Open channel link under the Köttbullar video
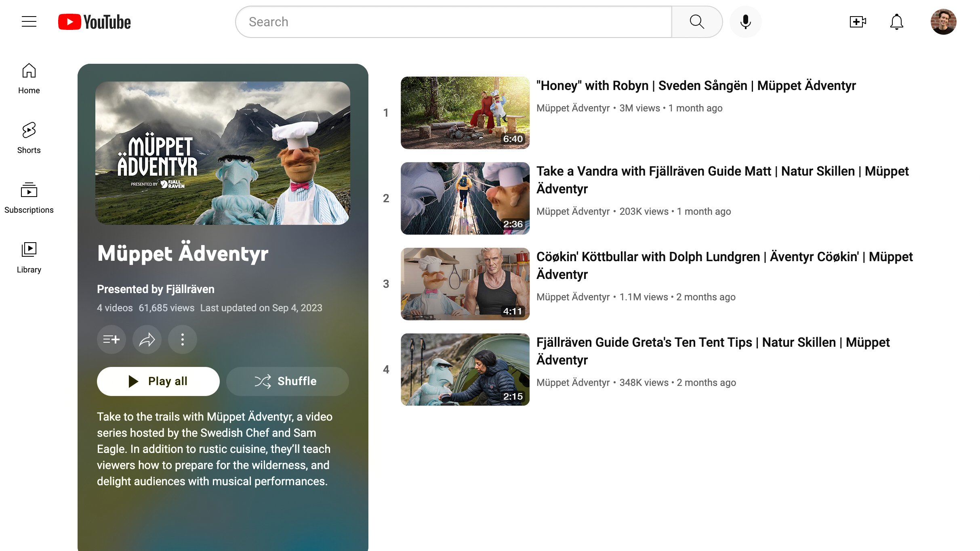980x551 pixels. 573,297
